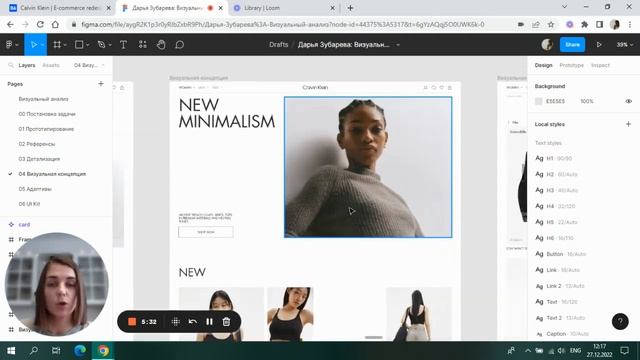640x360 pixels.
Task: Open page 05 Адаптивы
Action: [35, 189]
